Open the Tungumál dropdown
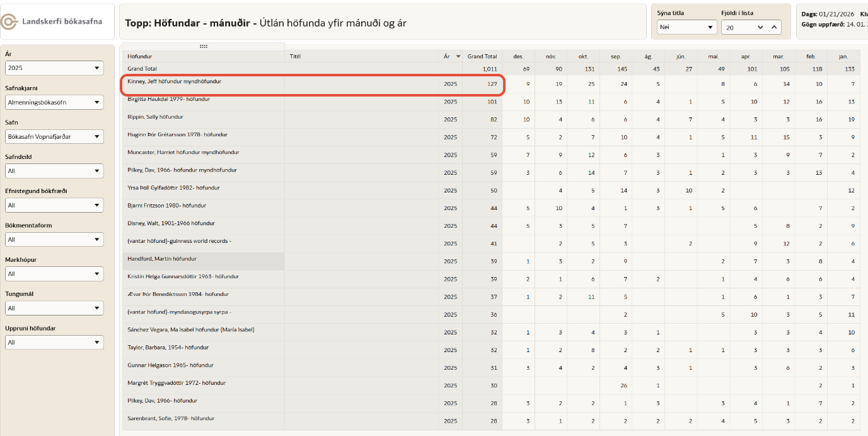Viewport: 868px width, 436px height. (x=54, y=308)
